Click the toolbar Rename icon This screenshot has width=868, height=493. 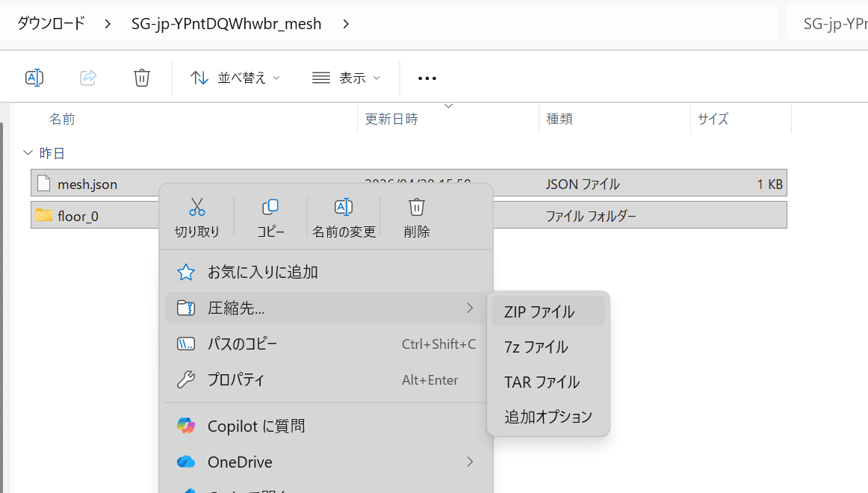34,78
